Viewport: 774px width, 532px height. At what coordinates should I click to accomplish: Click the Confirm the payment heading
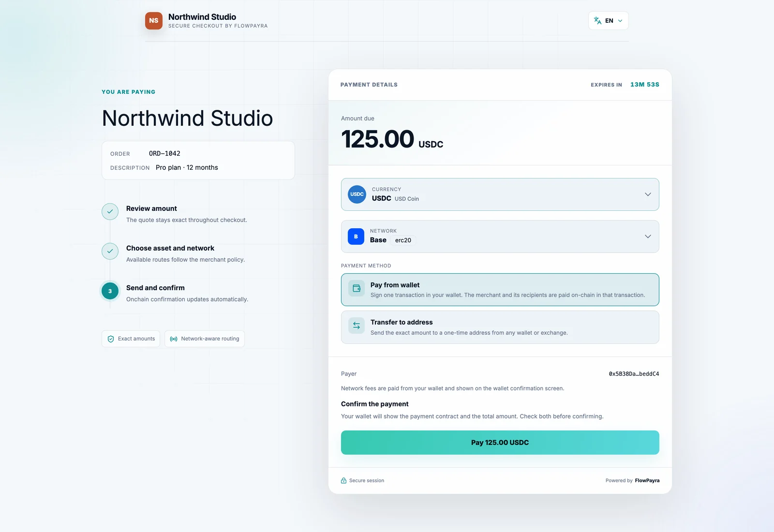click(375, 404)
